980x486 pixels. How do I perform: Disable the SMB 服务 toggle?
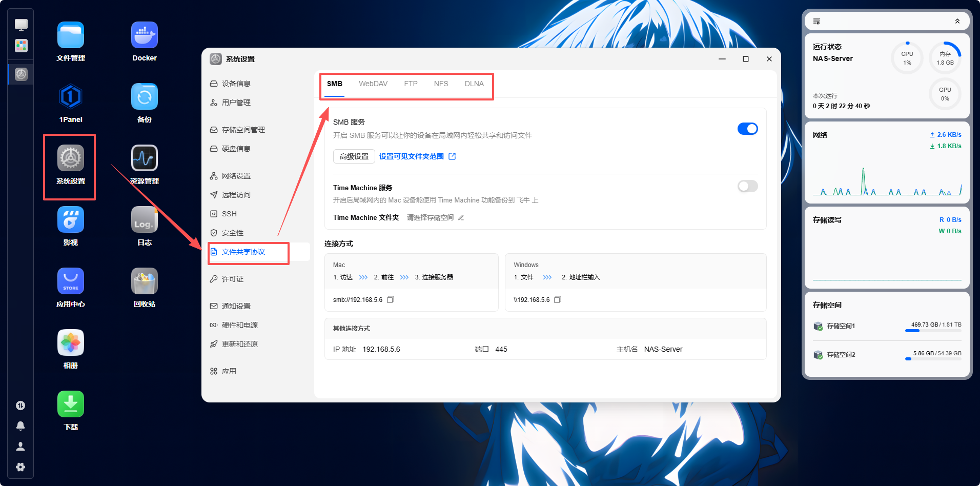point(747,129)
